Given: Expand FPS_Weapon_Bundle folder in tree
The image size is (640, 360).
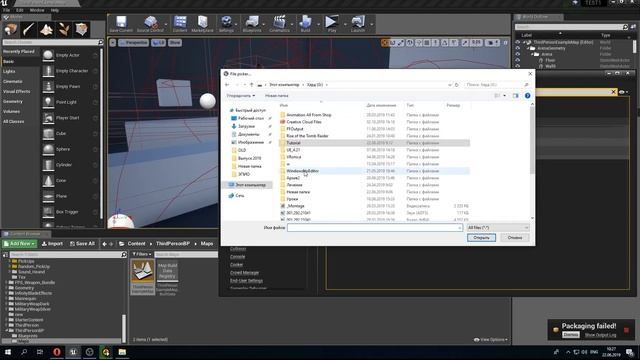Looking at the screenshot, I should point(7,282).
